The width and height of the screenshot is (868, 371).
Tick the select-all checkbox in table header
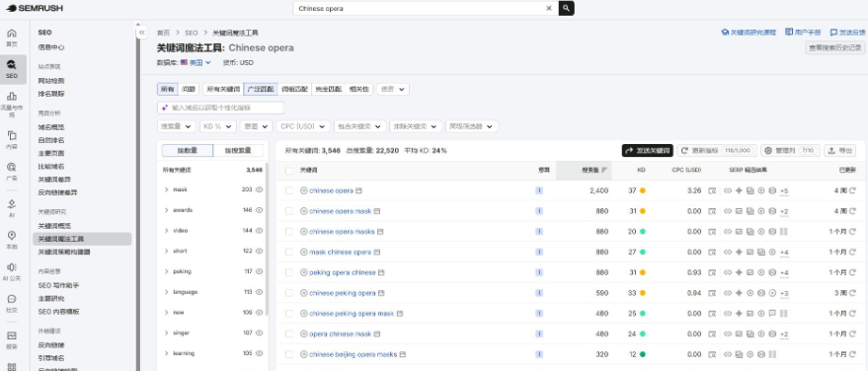[288, 171]
